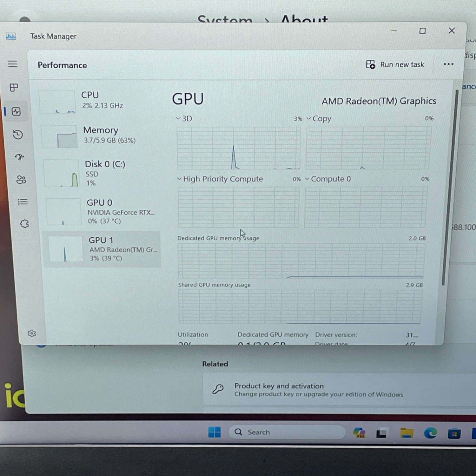This screenshot has height=476, width=476.
Task: Select Memory in the performance list
Action: (x=101, y=136)
